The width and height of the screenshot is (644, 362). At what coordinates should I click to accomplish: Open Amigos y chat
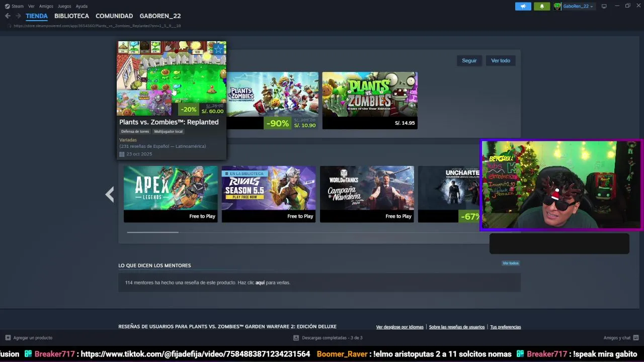[621, 338]
